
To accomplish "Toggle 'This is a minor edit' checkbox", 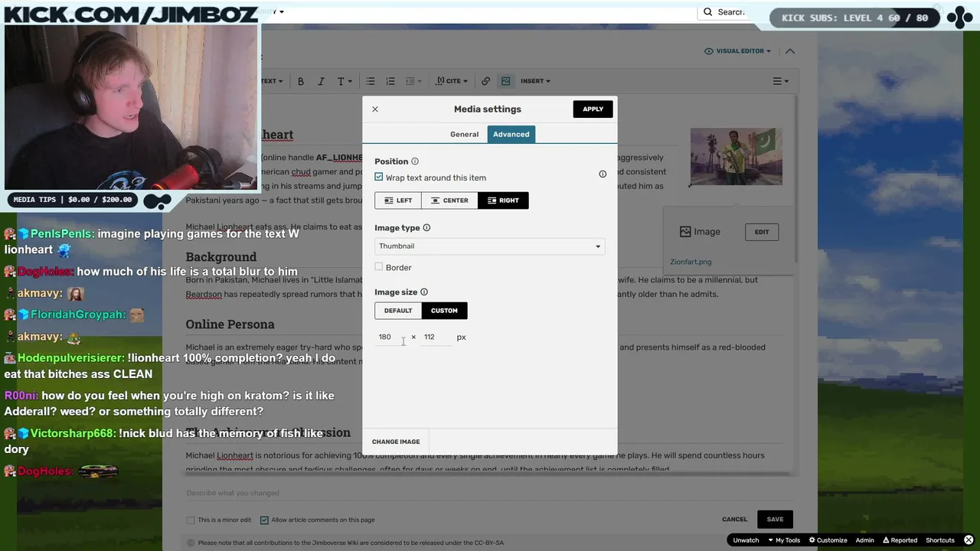I will [x=191, y=520].
